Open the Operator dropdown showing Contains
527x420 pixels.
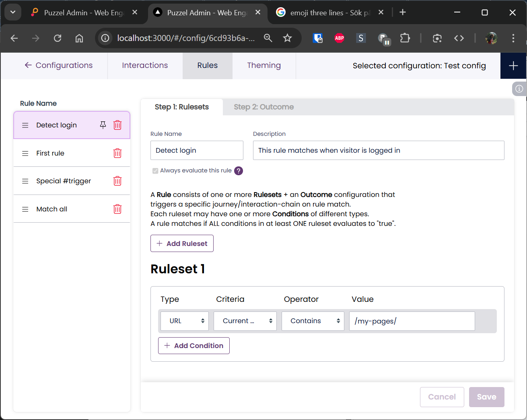(x=313, y=321)
